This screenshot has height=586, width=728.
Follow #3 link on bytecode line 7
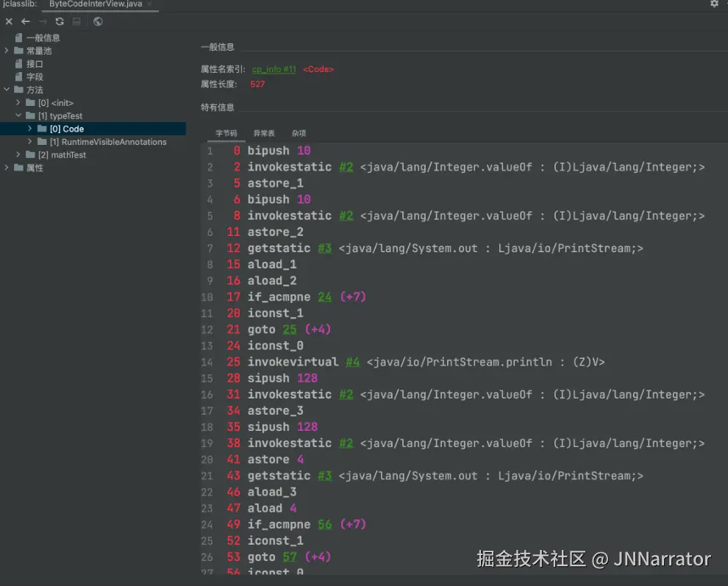[x=324, y=248]
